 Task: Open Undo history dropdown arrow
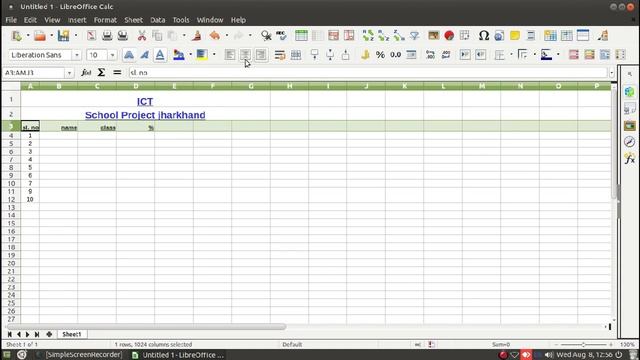click(x=227, y=36)
